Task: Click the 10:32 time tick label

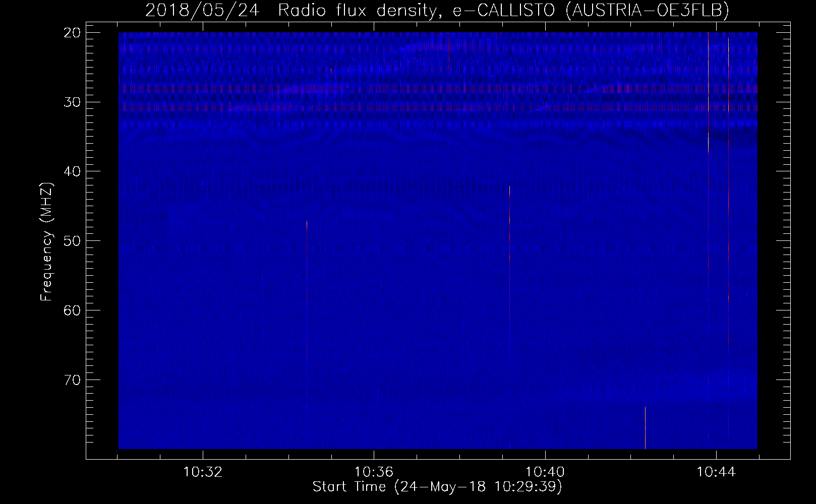Action: (203, 472)
